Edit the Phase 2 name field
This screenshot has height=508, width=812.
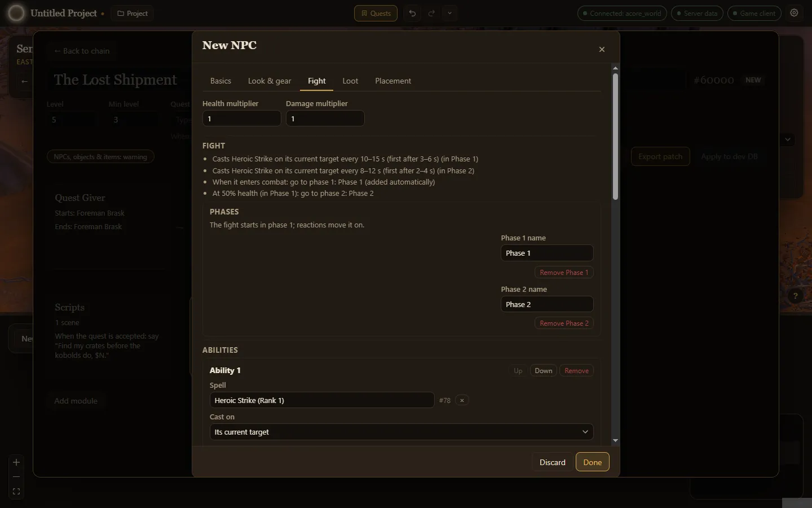(547, 304)
